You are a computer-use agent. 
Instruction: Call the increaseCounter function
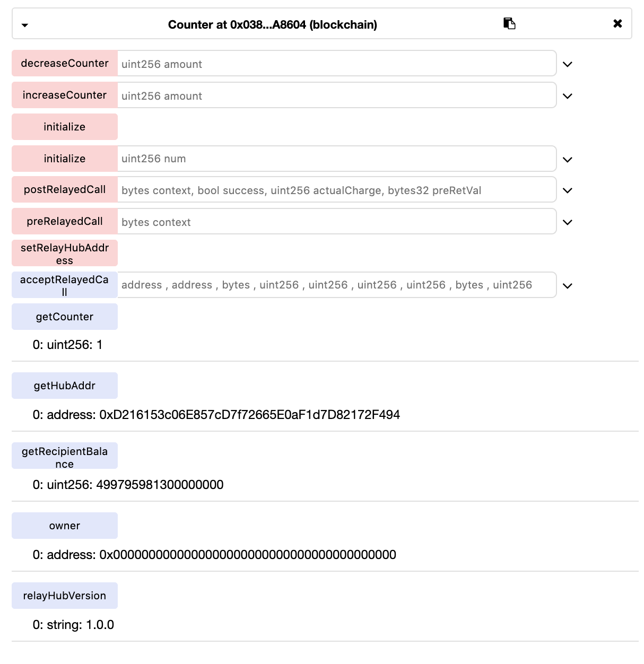click(65, 95)
